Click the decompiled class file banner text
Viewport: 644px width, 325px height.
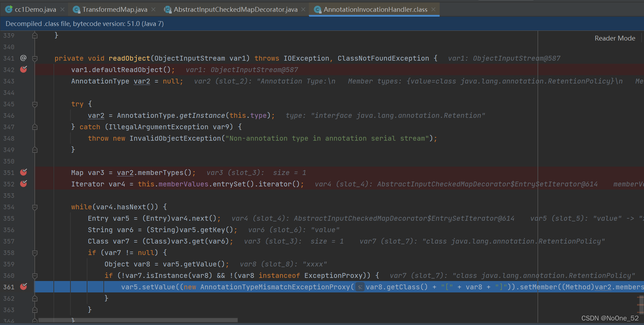click(85, 24)
